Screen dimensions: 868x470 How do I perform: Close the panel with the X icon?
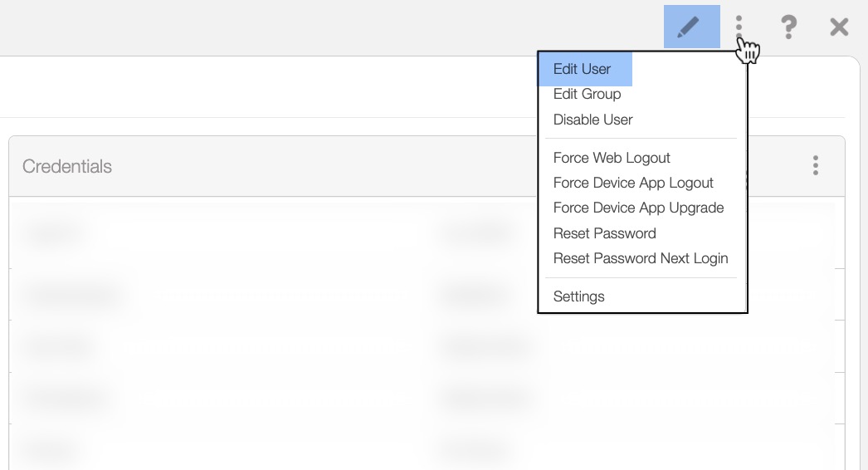839,27
